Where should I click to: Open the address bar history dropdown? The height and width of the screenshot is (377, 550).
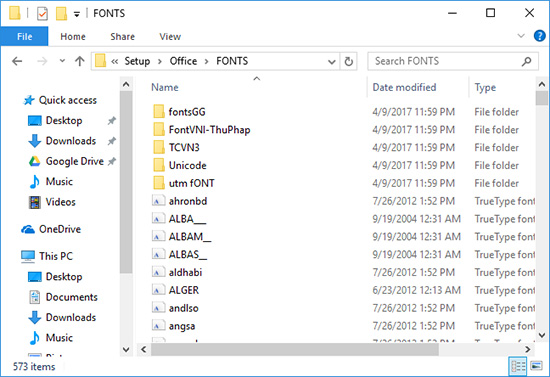click(331, 62)
